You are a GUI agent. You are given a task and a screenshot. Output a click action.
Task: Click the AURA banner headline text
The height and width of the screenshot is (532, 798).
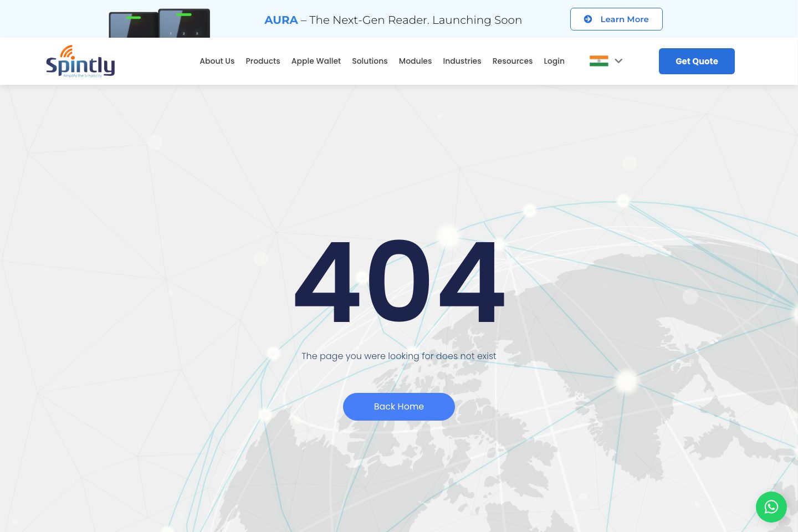tap(393, 20)
